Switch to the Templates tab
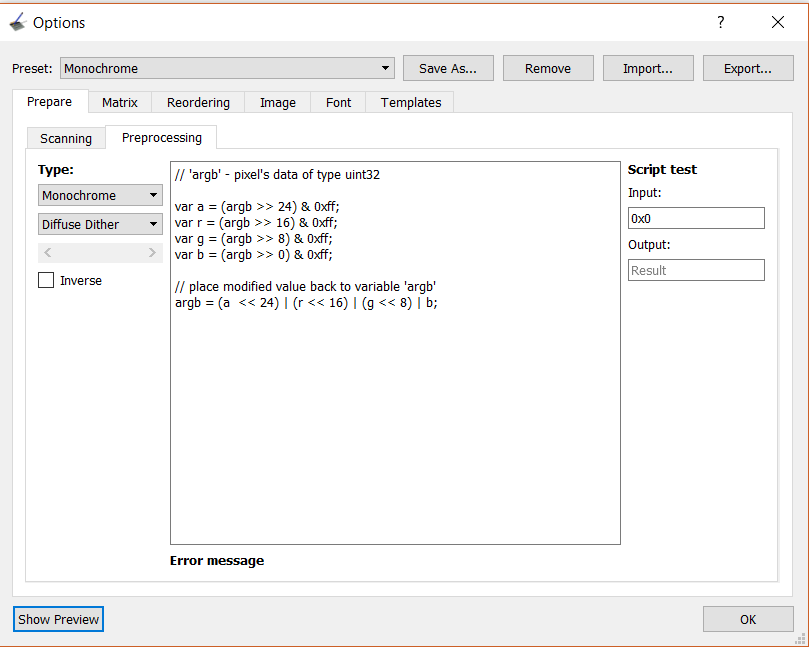809x647 pixels. [413, 102]
